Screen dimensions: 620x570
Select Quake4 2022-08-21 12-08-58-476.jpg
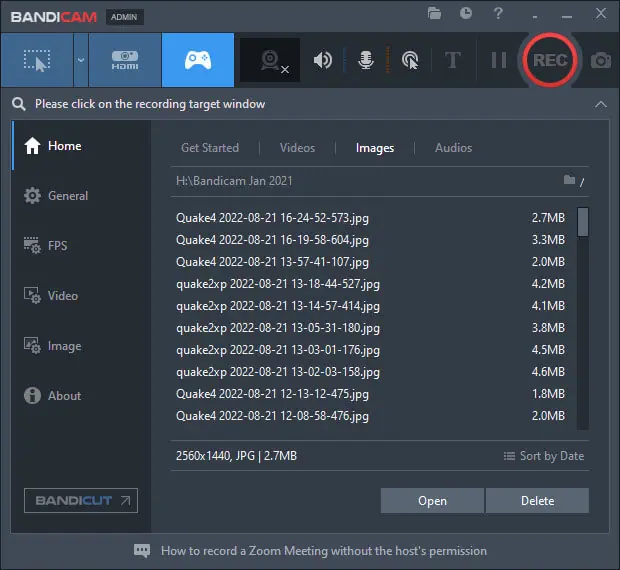click(371, 416)
